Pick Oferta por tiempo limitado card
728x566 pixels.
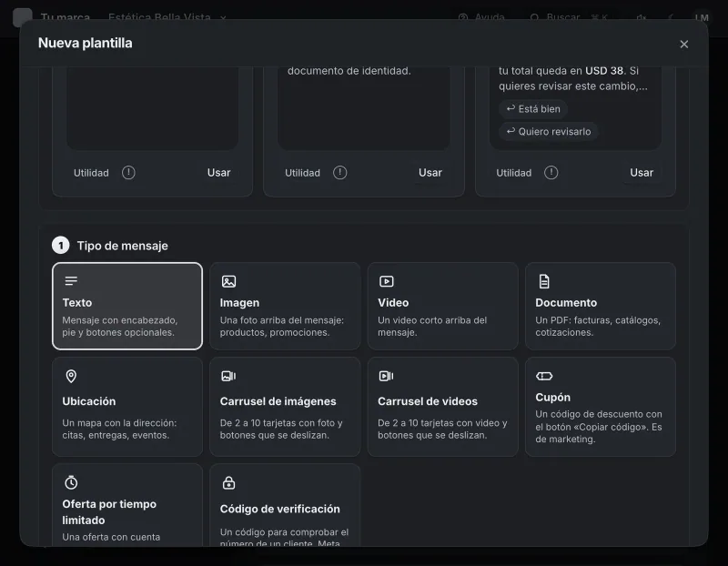[127, 505]
